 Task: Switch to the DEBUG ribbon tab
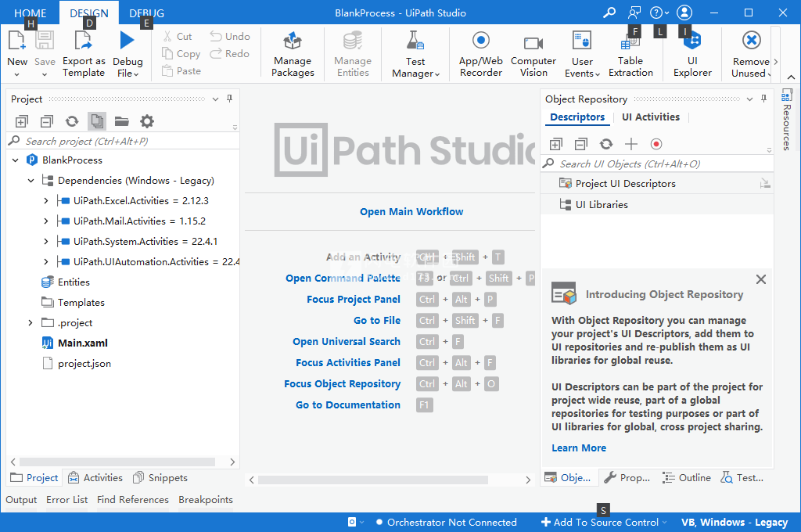tap(146, 13)
